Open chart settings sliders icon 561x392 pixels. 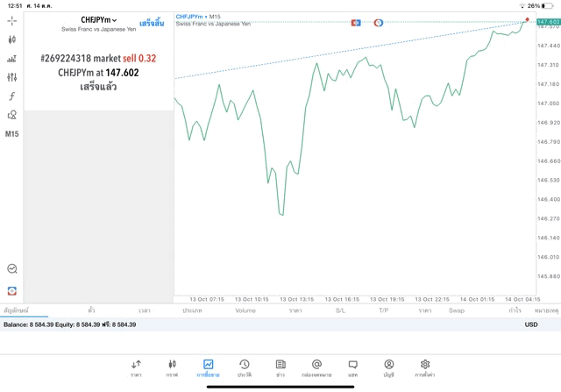[11, 77]
